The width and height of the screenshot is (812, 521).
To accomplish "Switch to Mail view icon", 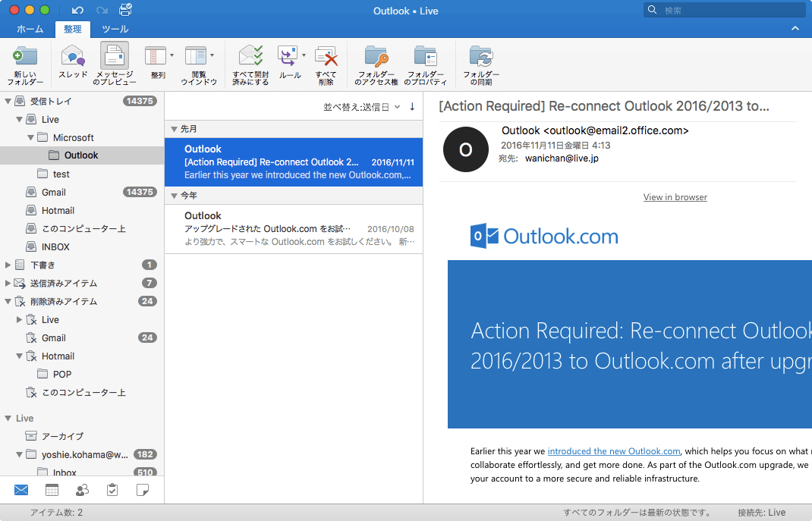I will [21, 489].
